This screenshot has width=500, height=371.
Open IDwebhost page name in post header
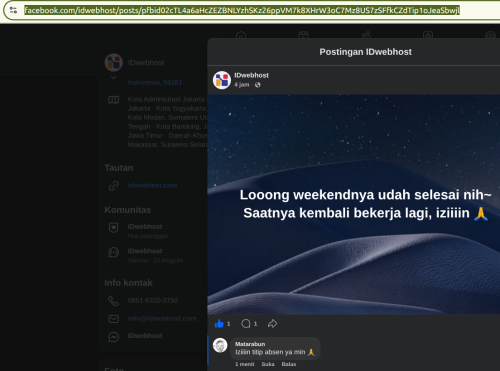pyautogui.click(x=251, y=75)
